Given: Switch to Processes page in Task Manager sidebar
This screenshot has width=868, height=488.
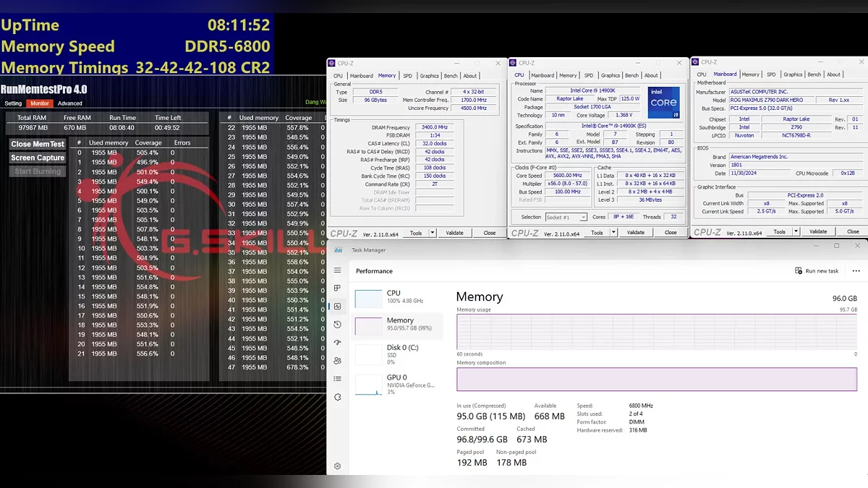Looking at the screenshot, I should tap(337, 288).
